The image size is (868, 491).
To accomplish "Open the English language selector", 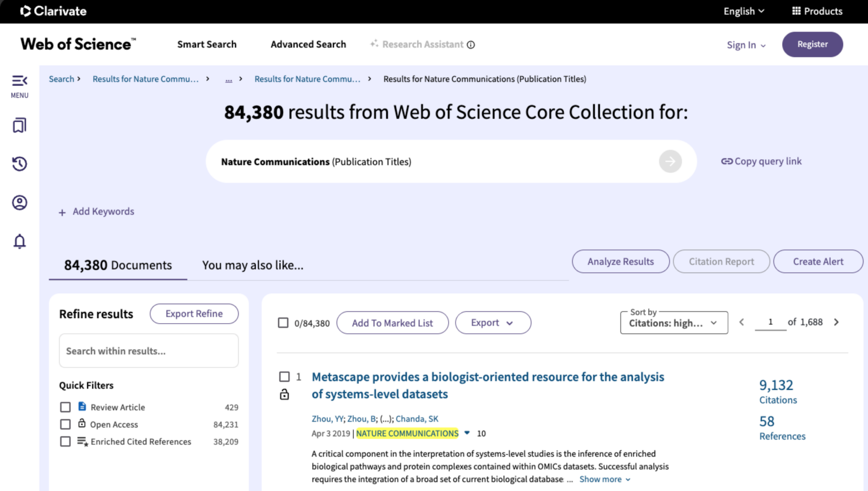I will [x=743, y=11].
